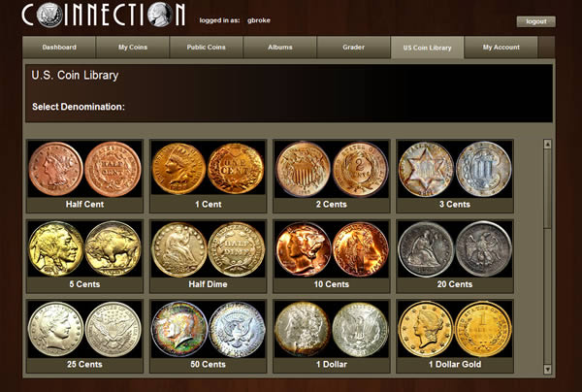Click the logout button
The height and width of the screenshot is (392, 582).
(536, 21)
